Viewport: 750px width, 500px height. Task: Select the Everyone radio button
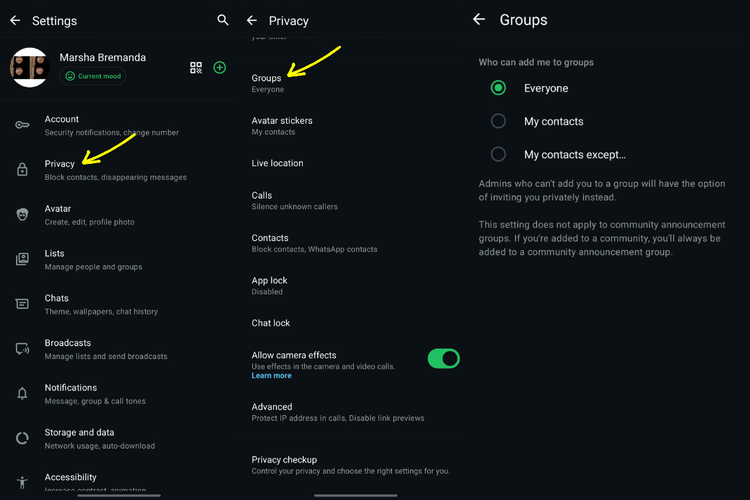498,88
